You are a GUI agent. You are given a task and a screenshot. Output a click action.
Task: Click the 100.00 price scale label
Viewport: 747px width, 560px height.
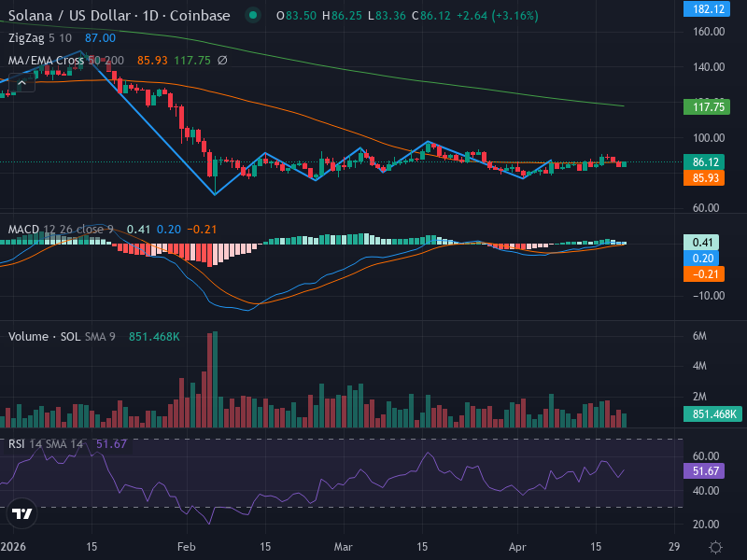point(709,138)
